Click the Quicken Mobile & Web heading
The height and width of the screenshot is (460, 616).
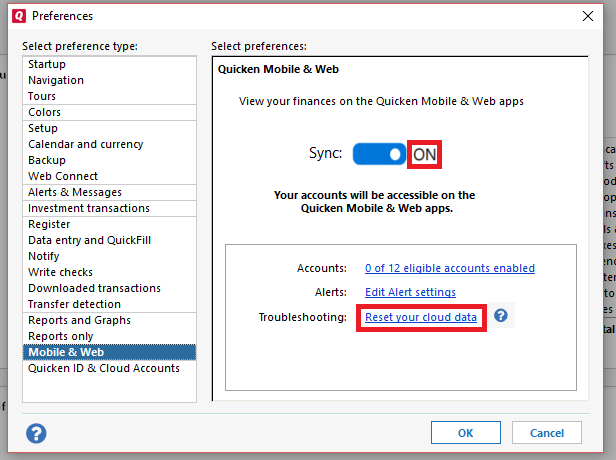tap(278, 69)
